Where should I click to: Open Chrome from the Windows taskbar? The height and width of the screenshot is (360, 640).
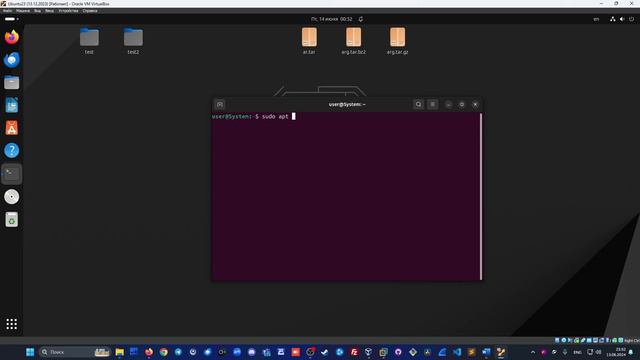coord(164,352)
